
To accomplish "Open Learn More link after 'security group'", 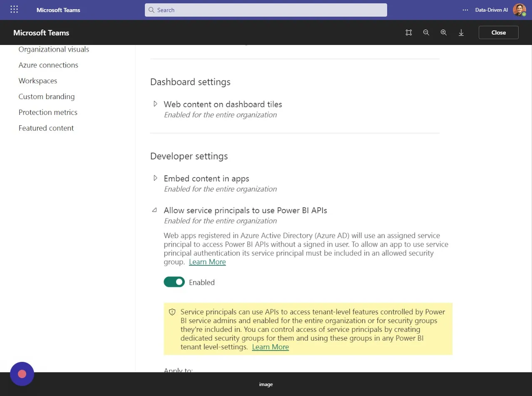I will click(207, 262).
